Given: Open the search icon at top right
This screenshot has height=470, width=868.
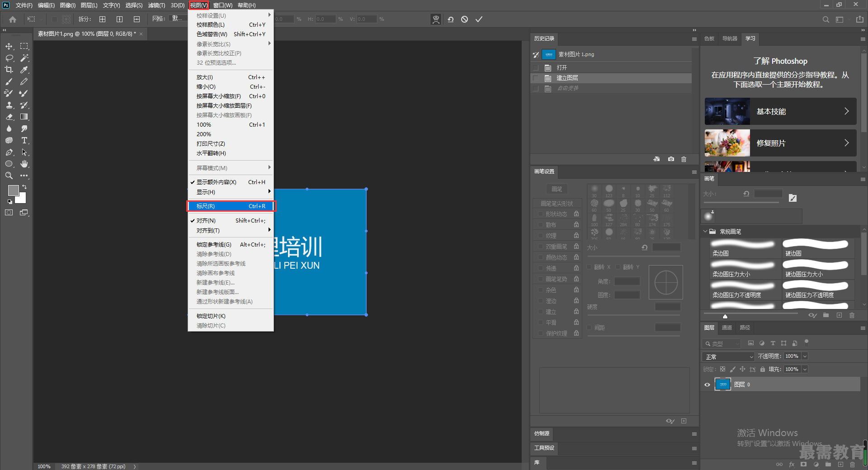Looking at the screenshot, I should coord(826,19).
